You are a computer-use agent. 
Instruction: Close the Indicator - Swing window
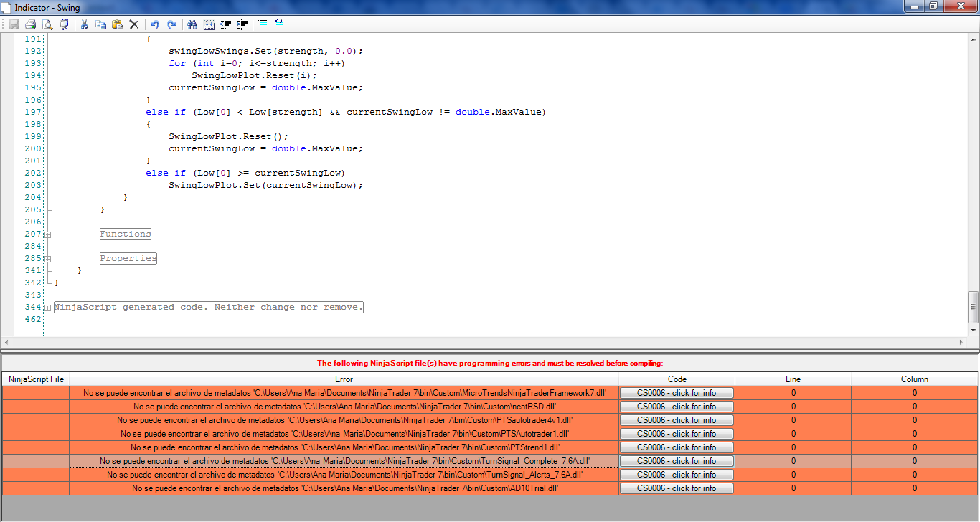point(960,6)
